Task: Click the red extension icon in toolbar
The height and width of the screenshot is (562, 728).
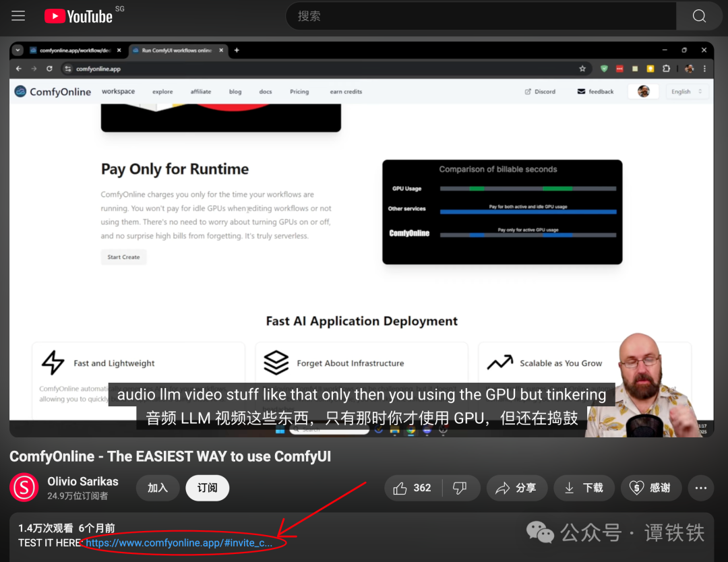Action: pos(619,69)
